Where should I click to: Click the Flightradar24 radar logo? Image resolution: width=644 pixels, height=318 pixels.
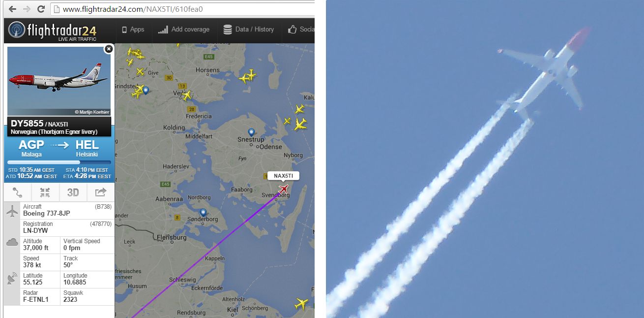click(18, 31)
